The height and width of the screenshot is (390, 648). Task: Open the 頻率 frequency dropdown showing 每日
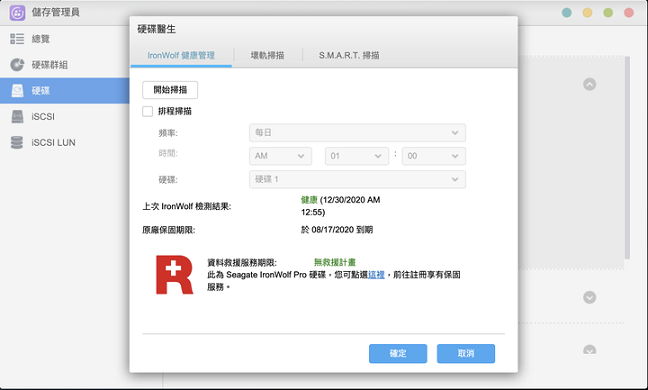(x=357, y=133)
